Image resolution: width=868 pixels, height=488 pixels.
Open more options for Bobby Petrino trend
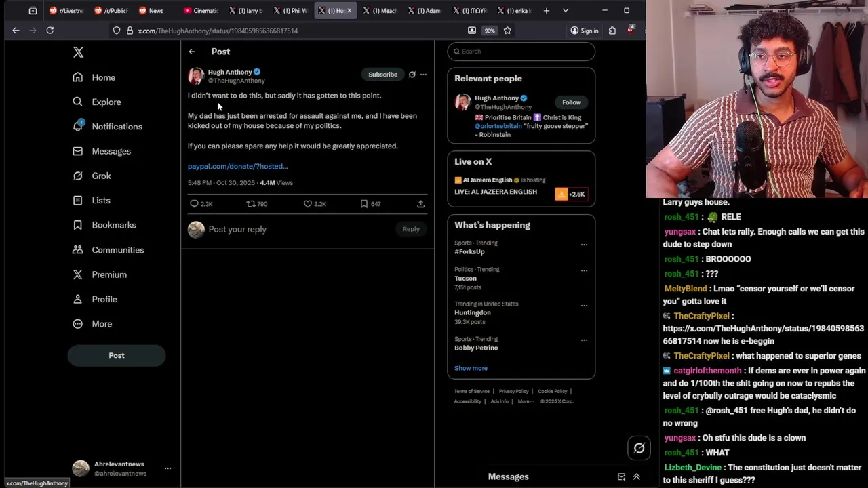584,340
